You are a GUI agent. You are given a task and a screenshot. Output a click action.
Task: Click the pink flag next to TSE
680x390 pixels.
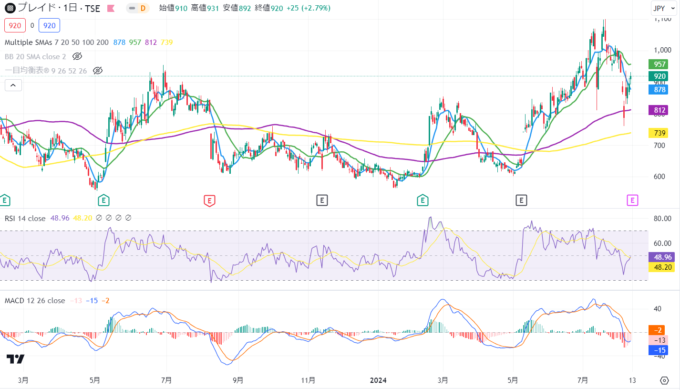(x=111, y=8)
